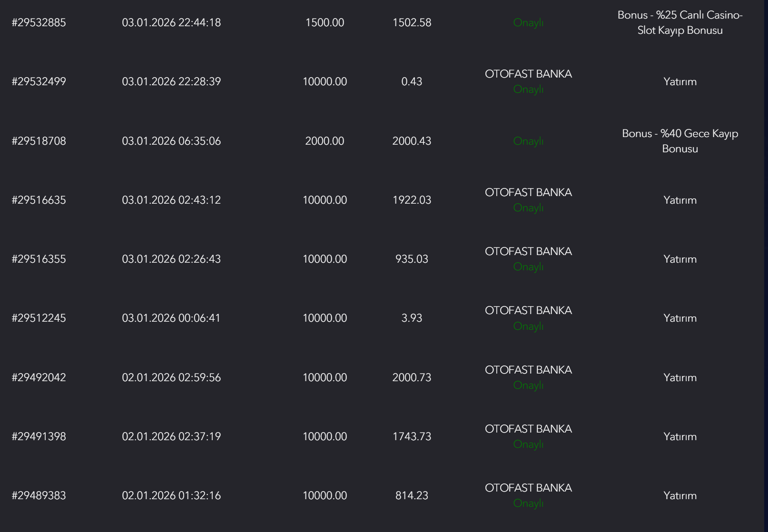The image size is (768, 532).
Task: Select the date 03.01.2026 00:06:41
Action: click(171, 318)
